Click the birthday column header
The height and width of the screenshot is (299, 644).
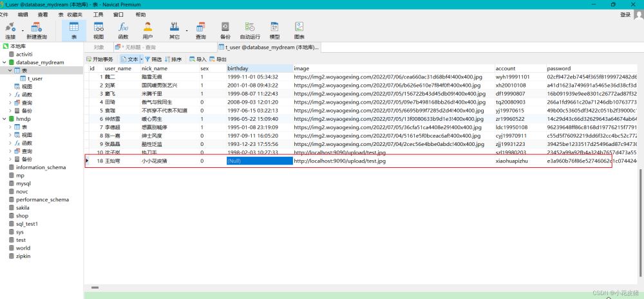click(260, 69)
